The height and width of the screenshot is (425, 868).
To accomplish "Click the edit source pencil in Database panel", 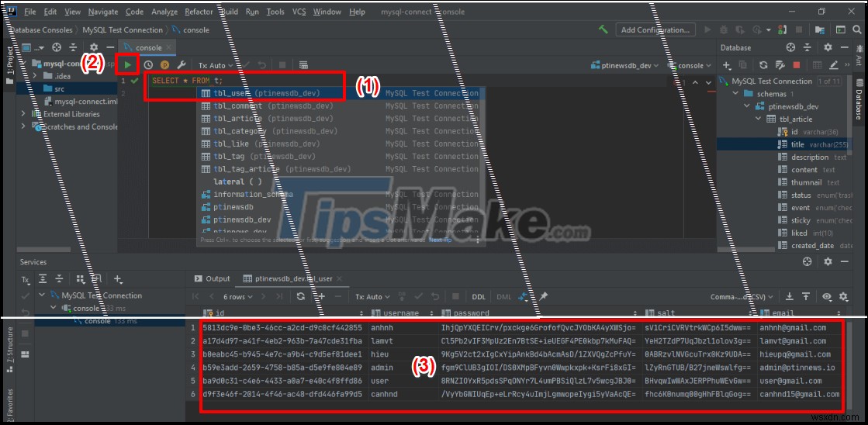I will point(834,65).
